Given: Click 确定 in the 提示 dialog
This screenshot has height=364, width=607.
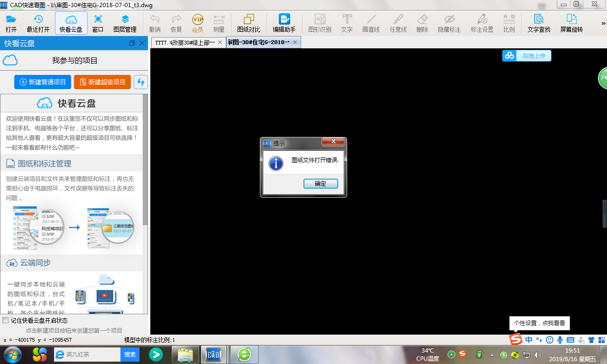Looking at the screenshot, I should (x=321, y=183).
